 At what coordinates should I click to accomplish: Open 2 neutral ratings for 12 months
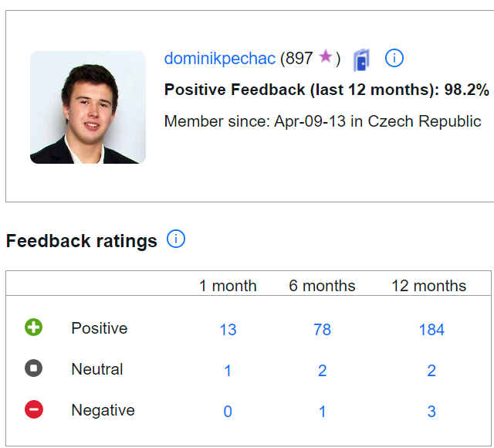point(431,371)
